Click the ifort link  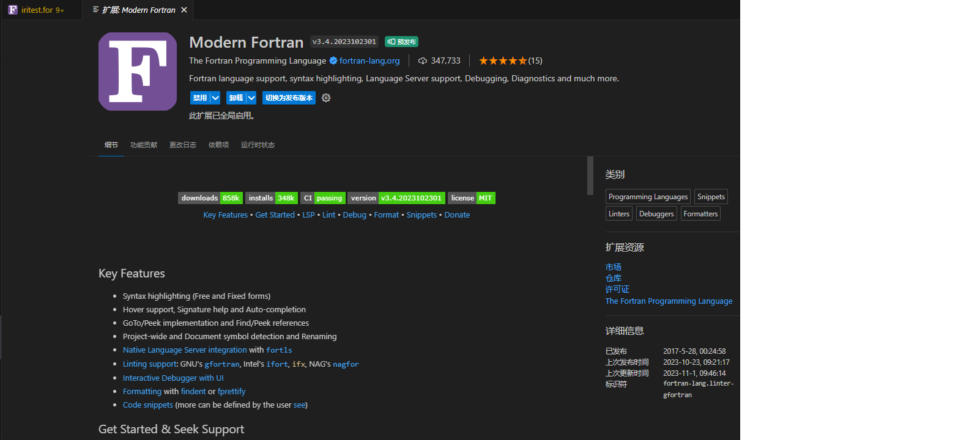[277, 364]
